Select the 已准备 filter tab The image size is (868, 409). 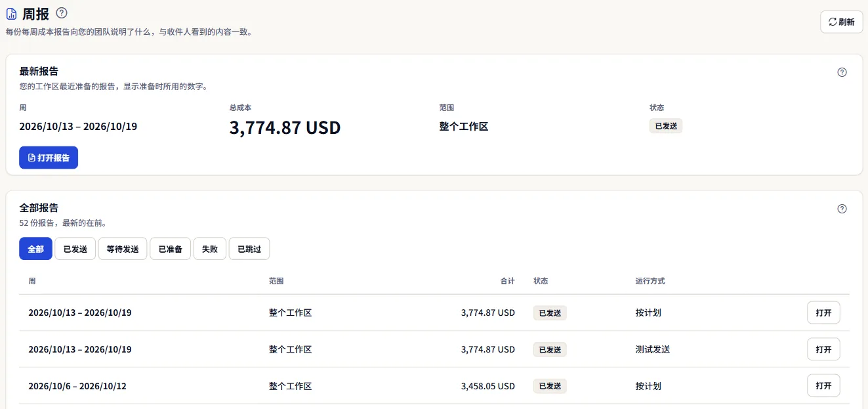[x=171, y=249]
